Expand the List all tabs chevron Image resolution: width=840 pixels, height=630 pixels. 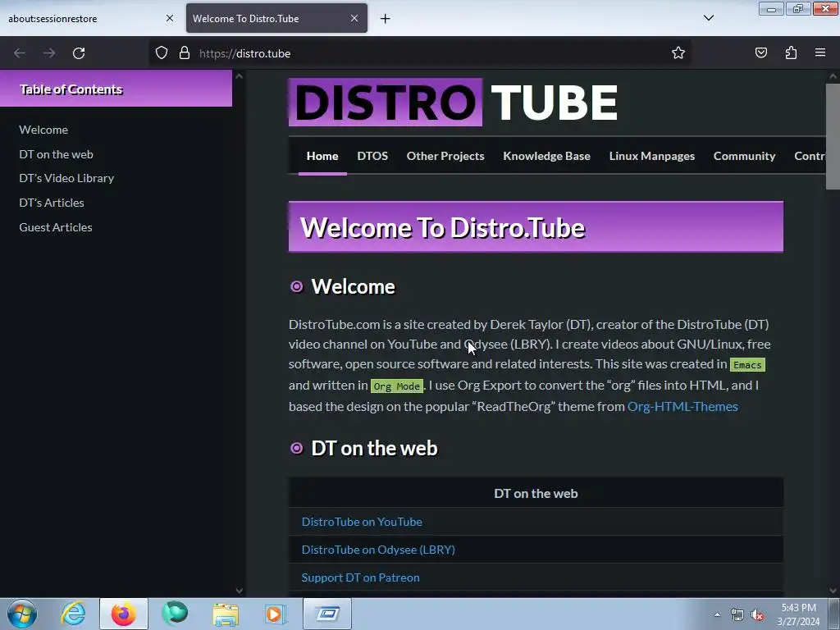(708, 18)
